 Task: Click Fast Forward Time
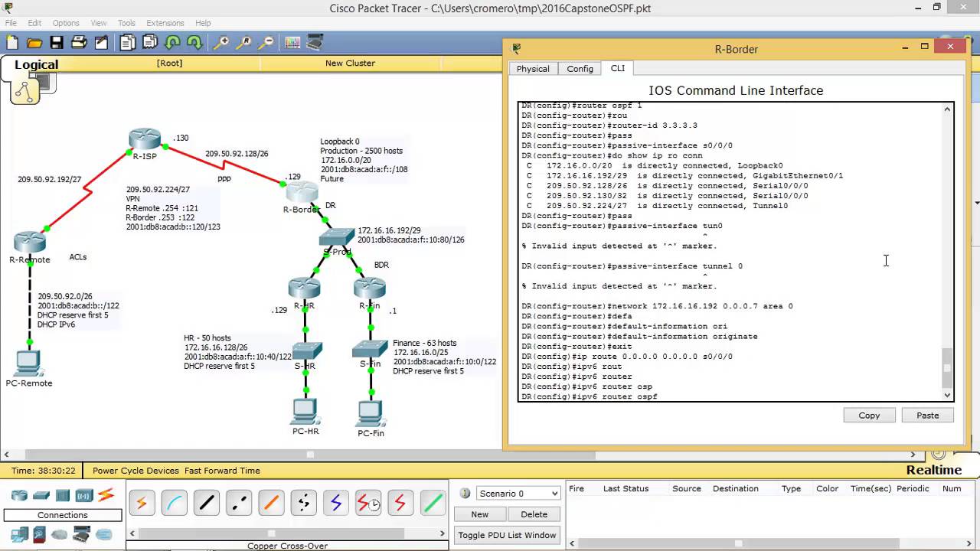pyautogui.click(x=222, y=471)
